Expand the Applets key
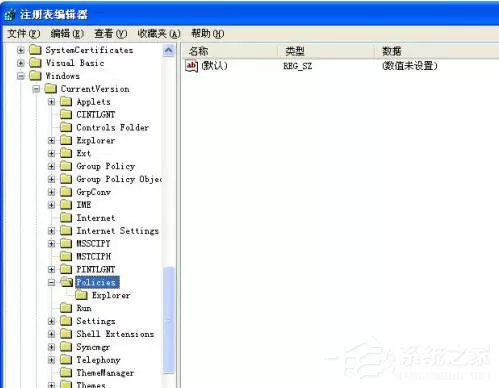The image size is (499, 388). [x=51, y=102]
